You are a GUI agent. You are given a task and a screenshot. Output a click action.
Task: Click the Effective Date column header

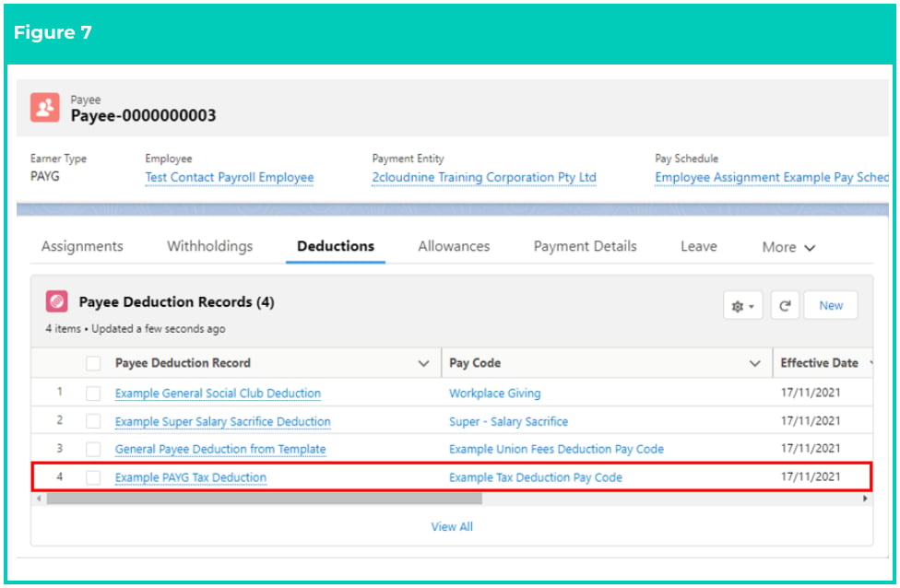click(819, 363)
